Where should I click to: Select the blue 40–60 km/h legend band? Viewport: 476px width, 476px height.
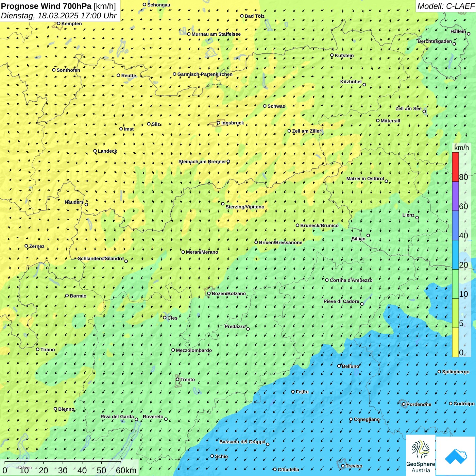(x=455, y=226)
